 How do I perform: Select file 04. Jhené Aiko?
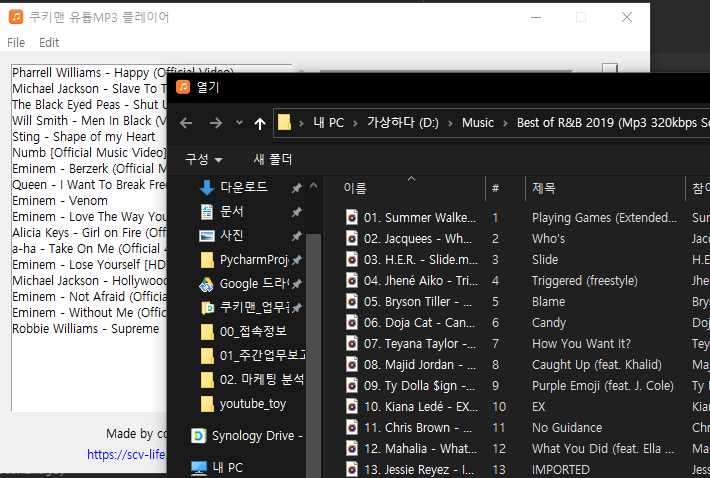411,281
